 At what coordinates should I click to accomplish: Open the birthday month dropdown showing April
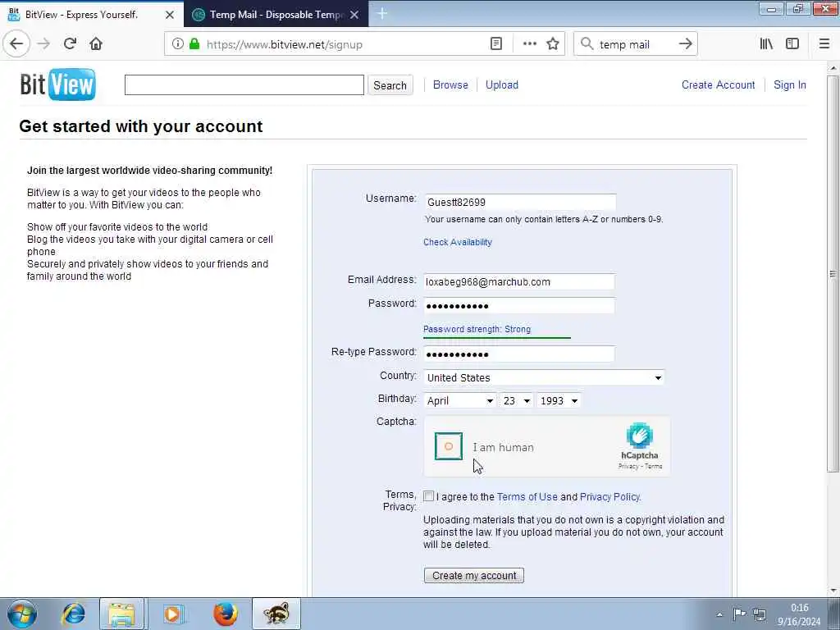click(459, 400)
